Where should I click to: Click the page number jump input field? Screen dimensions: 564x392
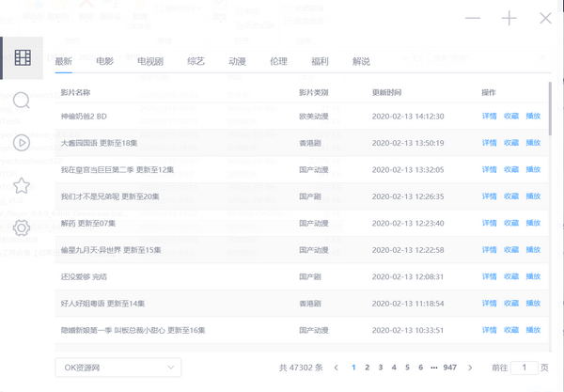[524, 368]
